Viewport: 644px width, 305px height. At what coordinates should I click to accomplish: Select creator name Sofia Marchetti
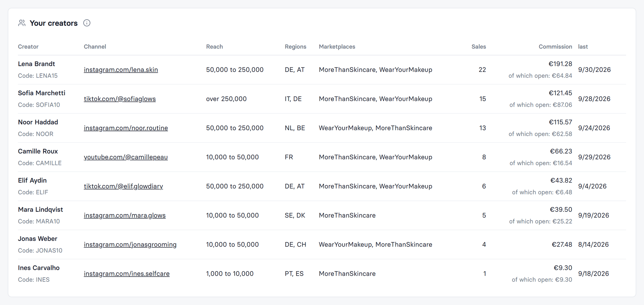coord(42,93)
